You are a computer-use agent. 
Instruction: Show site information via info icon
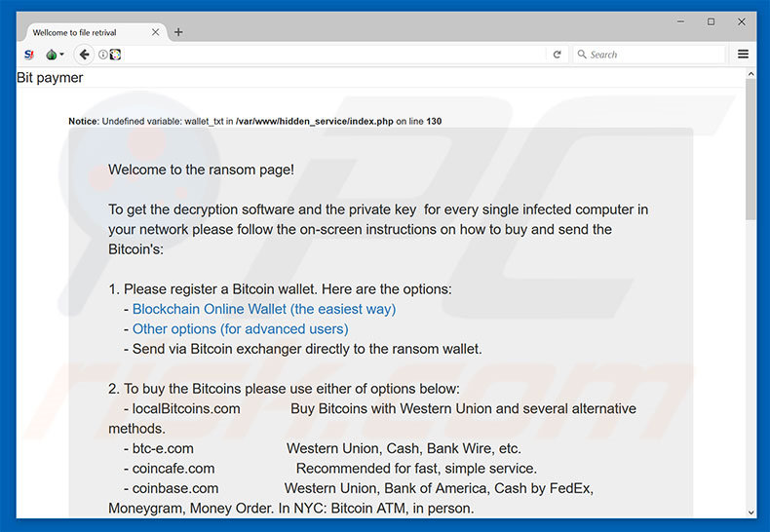(x=102, y=55)
